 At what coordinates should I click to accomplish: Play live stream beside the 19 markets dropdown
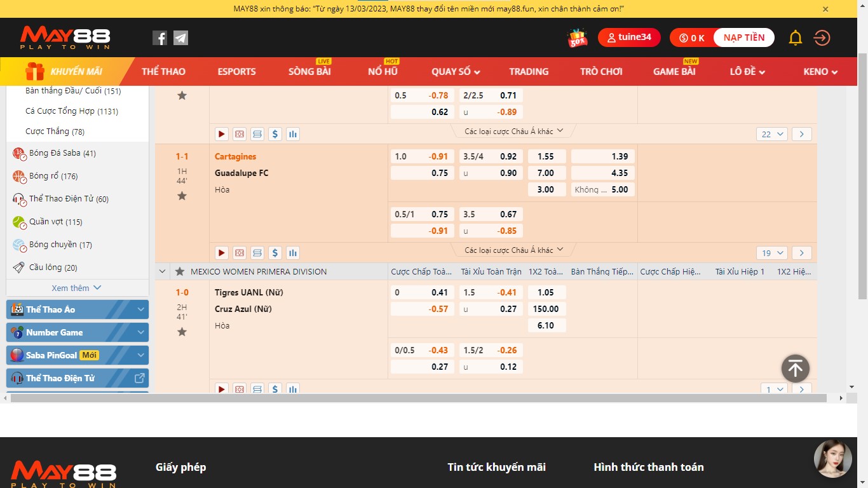point(222,253)
